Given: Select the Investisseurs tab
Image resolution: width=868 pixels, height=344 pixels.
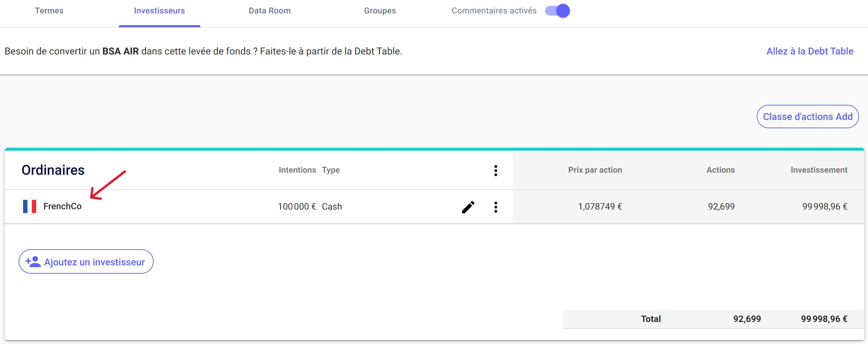Looking at the screenshot, I should (159, 11).
